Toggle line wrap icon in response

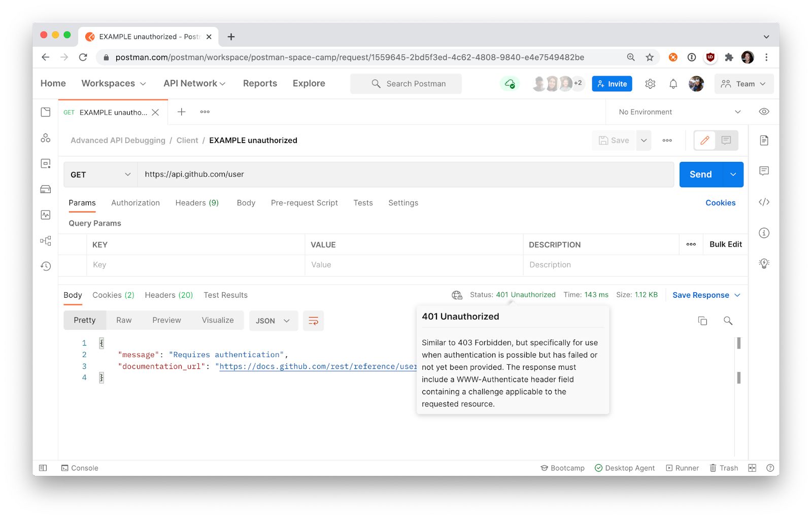313,321
